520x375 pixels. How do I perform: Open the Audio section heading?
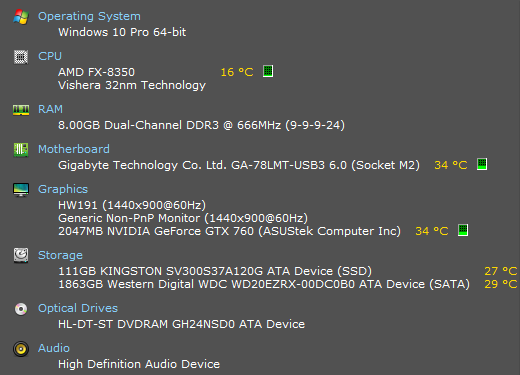(54, 348)
